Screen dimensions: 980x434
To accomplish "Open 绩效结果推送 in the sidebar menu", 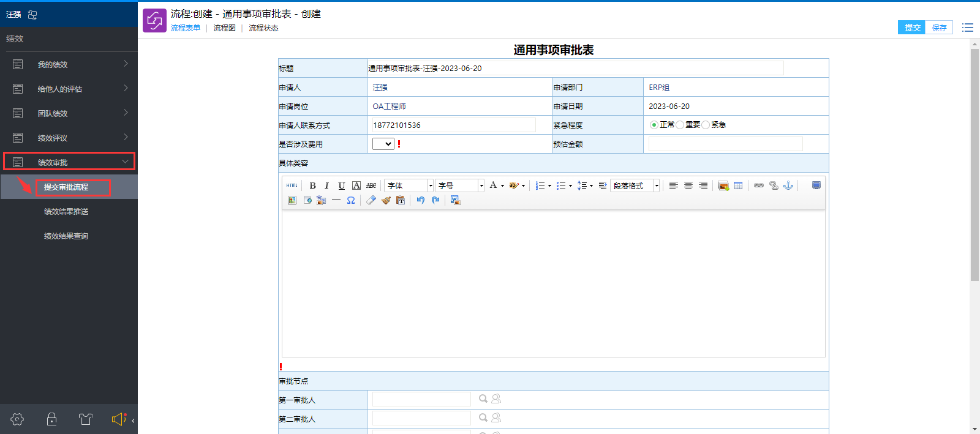I will 66,212.
